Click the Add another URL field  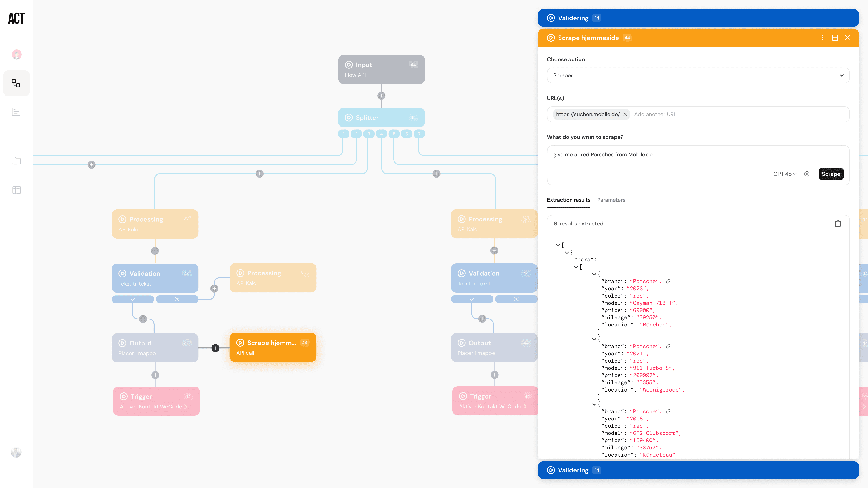655,114
